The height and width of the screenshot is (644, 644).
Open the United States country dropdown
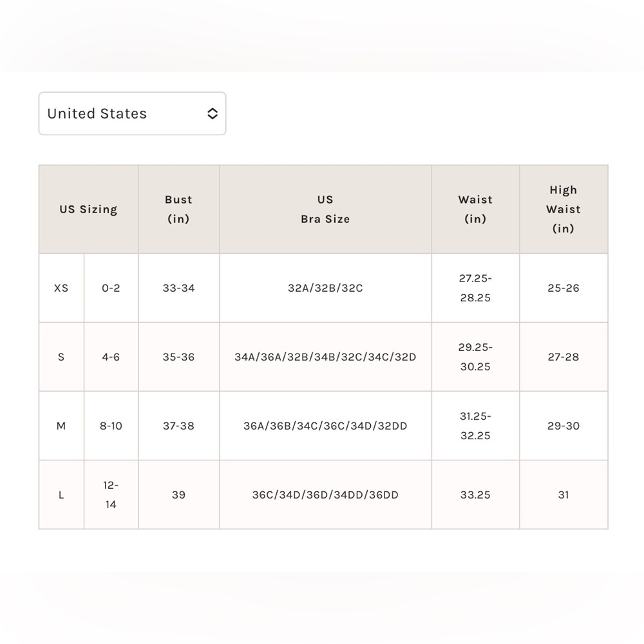click(x=132, y=113)
